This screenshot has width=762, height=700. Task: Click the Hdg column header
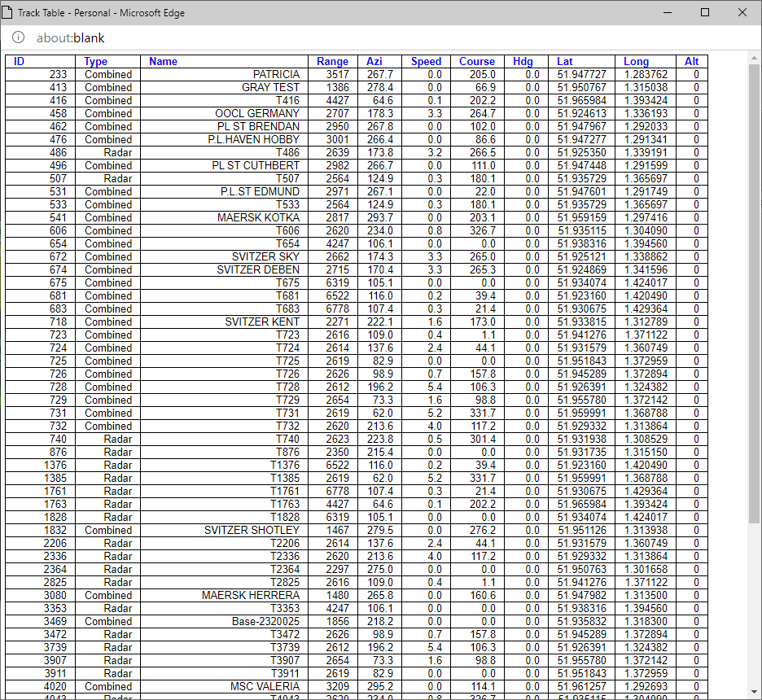(x=523, y=61)
